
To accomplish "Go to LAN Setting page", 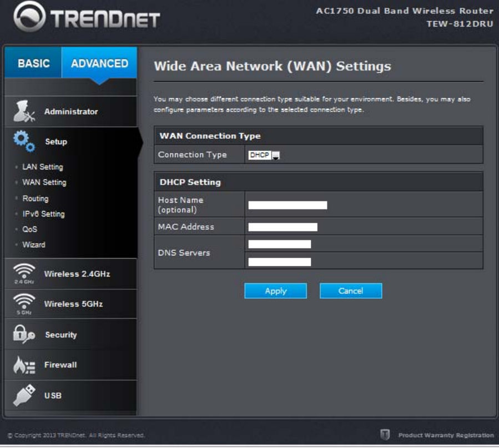I will 43,167.
